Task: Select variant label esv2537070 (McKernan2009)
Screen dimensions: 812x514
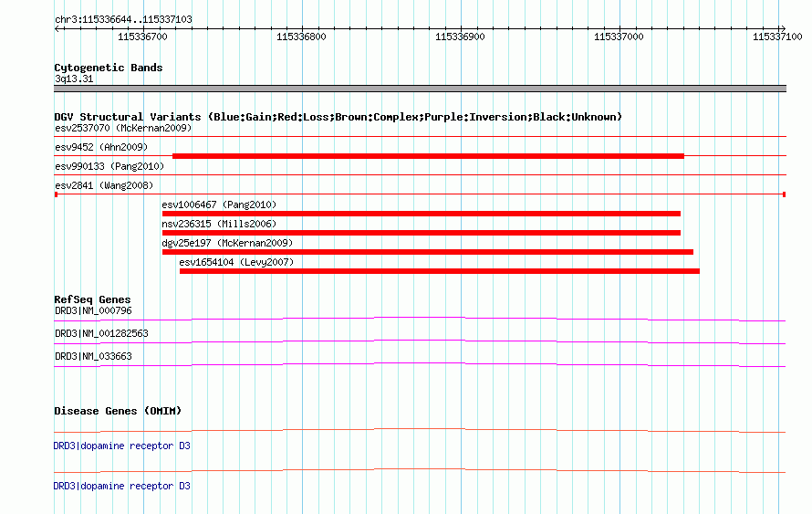Action: coord(123,128)
